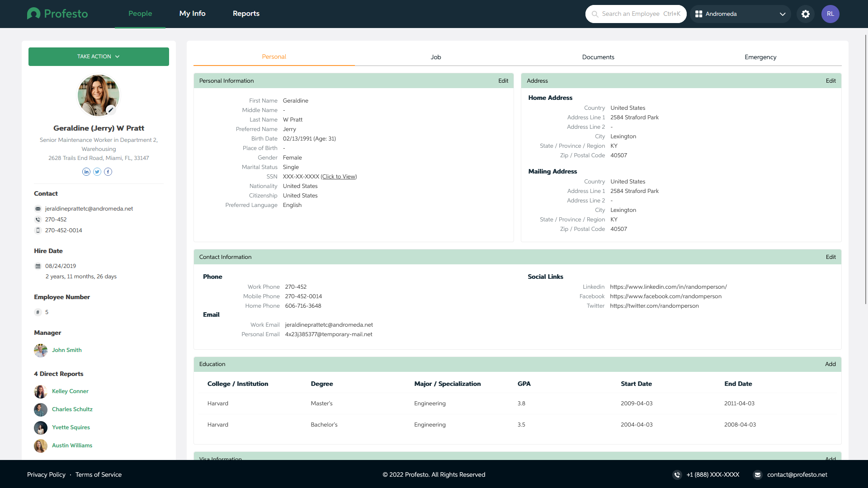Open the Twitter profile icon
The width and height of the screenshot is (868, 488).
[x=97, y=172]
